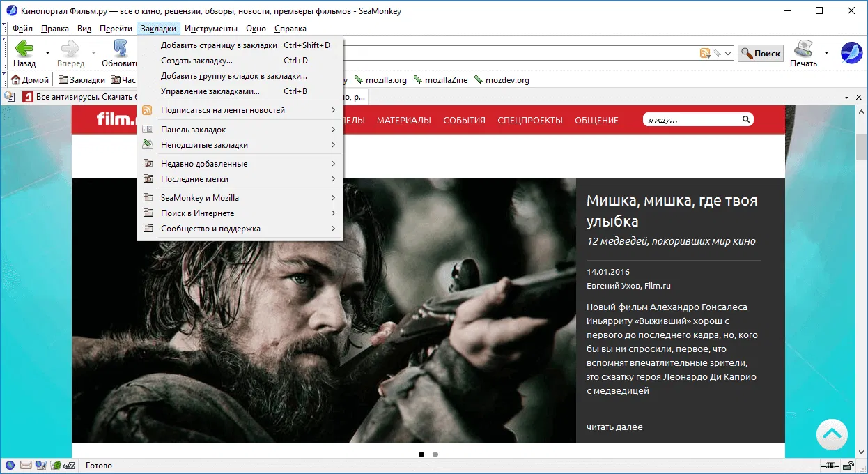Open the Домой home bookmark
868x474 pixels.
coord(30,80)
